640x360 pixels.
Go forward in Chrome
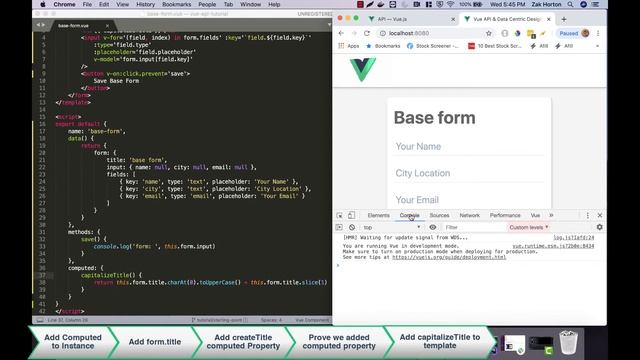pyautogui.click(x=354, y=33)
